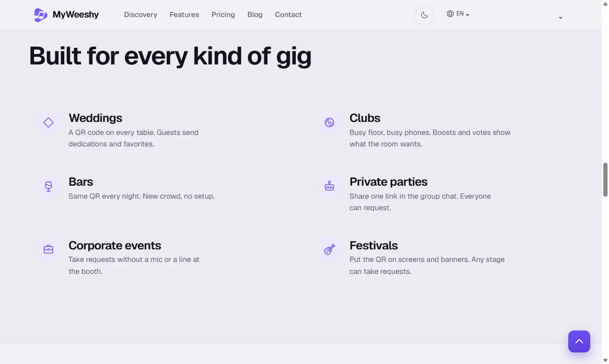The image size is (609, 364).
Task: Open the Features menu item
Action: pos(184,15)
